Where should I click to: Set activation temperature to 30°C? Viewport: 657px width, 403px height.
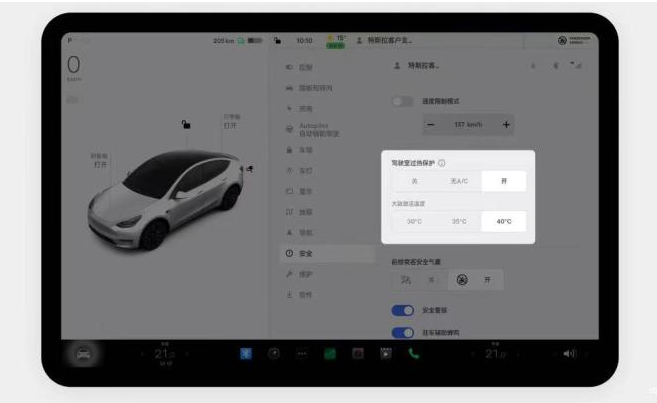coord(413,221)
